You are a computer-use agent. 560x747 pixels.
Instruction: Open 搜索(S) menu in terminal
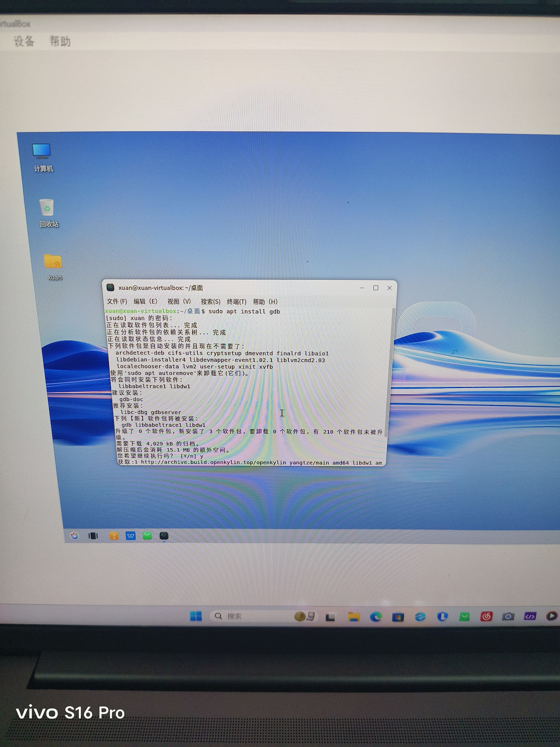210,302
